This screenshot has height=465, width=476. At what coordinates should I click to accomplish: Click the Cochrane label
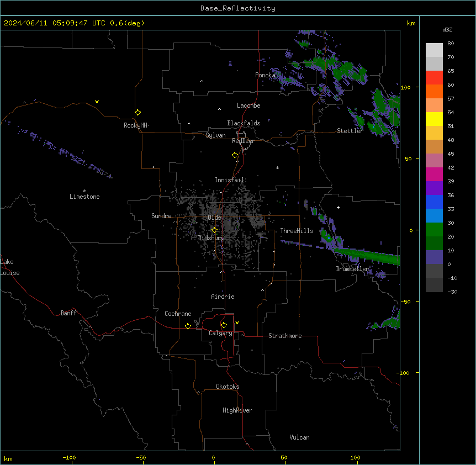[178, 314]
